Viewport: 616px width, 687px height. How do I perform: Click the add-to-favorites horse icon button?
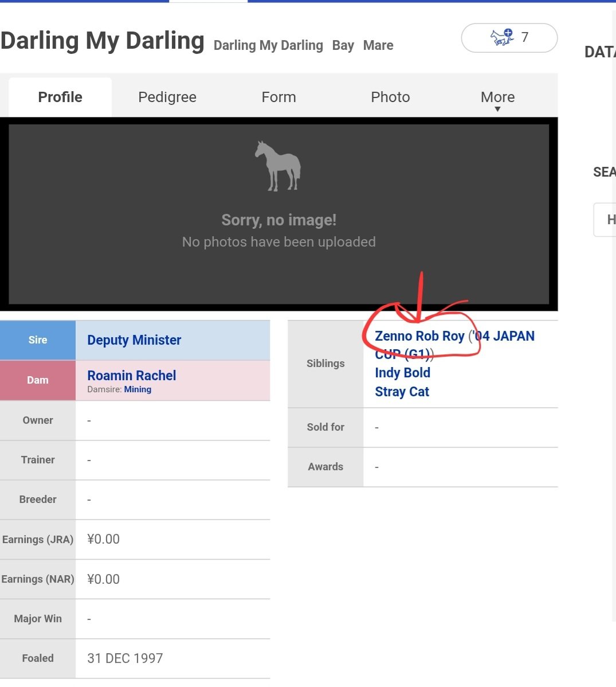pyautogui.click(x=509, y=38)
